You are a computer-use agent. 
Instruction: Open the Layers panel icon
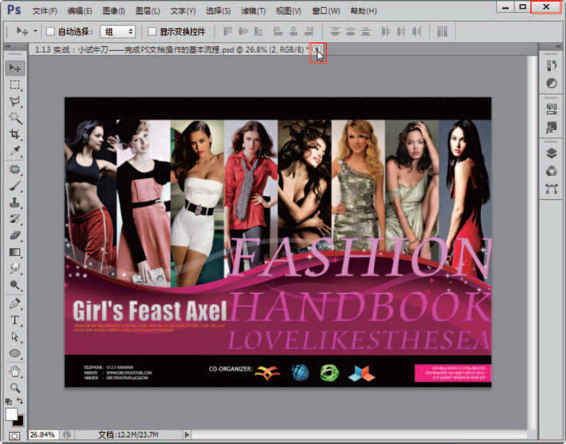[552, 153]
